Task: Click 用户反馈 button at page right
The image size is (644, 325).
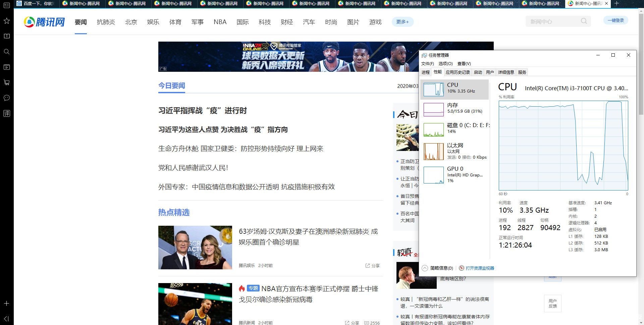Action: click(x=552, y=303)
